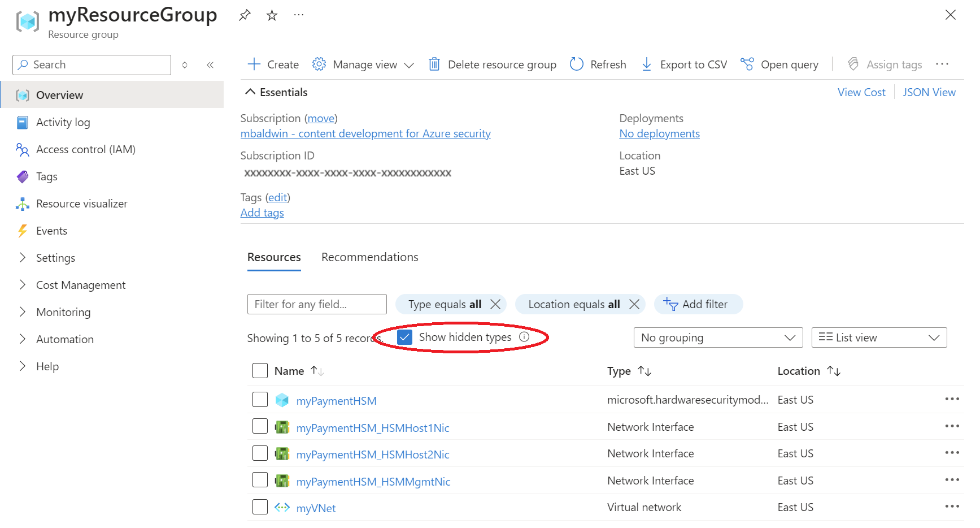Tick the checkbox for myPaymentHSM
The width and height of the screenshot is (980, 528).
click(x=260, y=400)
